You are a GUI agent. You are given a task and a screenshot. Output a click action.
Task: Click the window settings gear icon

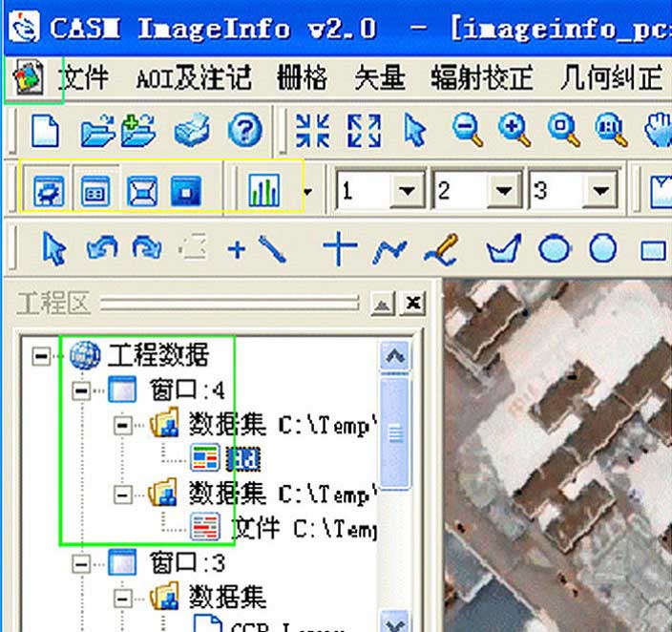[x=49, y=191]
